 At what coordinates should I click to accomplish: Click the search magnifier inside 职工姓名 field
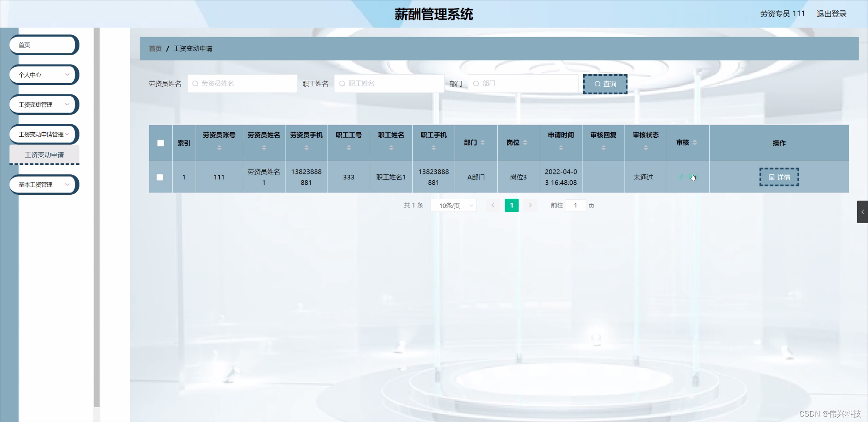342,83
